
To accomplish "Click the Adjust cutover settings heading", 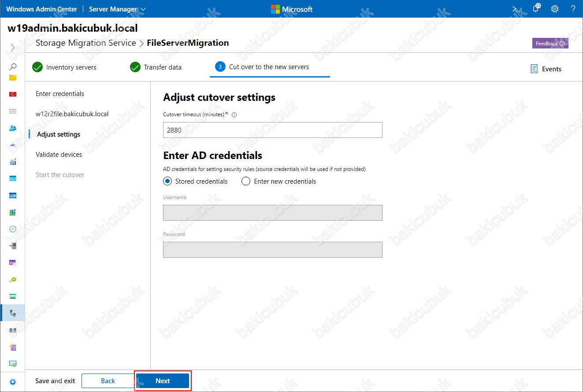I will 219,97.
